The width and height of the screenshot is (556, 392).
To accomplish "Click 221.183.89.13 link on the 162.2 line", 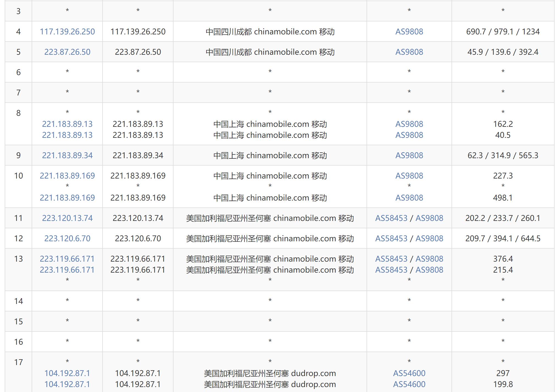I will [67, 124].
